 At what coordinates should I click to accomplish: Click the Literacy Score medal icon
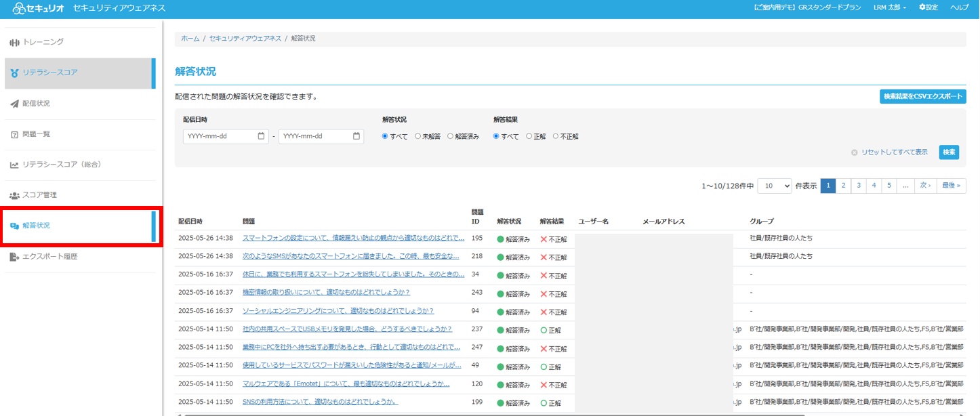point(14,73)
